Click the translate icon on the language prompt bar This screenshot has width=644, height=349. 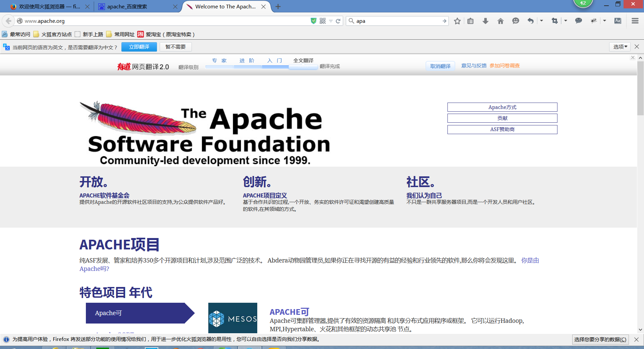(6, 47)
